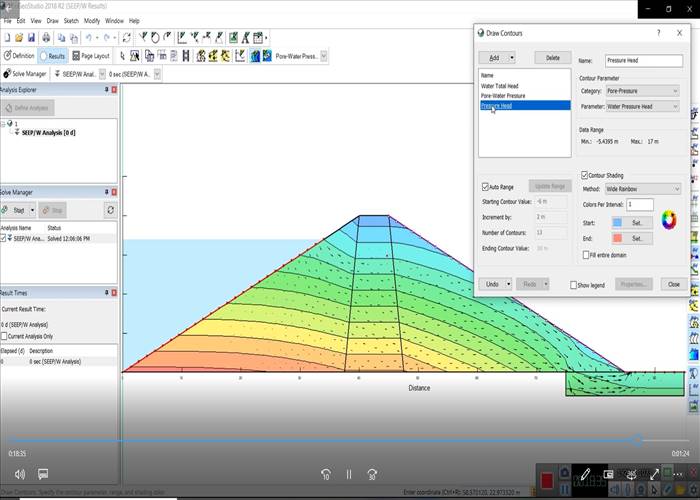Click the video player volume speaker icon
Image resolution: width=700 pixels, height=500 pixels.
19,474
